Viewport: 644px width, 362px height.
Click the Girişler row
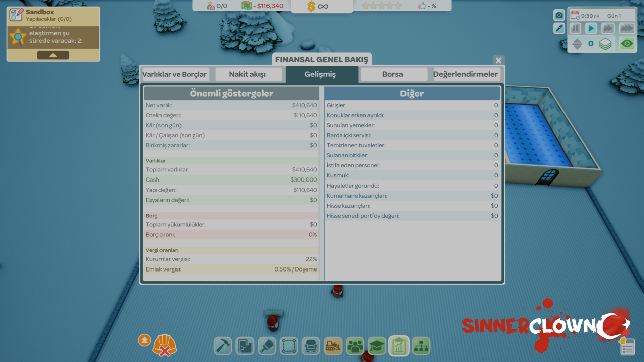(412, 105)
